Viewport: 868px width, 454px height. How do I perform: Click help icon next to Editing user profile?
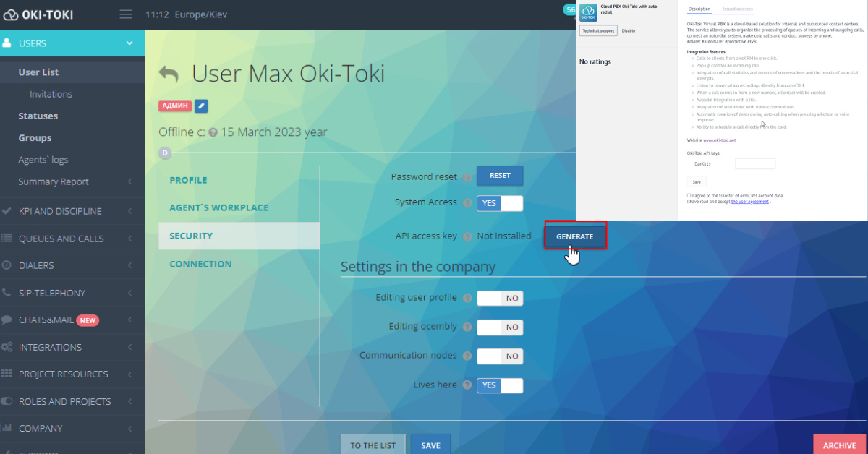tap(467, 298)
